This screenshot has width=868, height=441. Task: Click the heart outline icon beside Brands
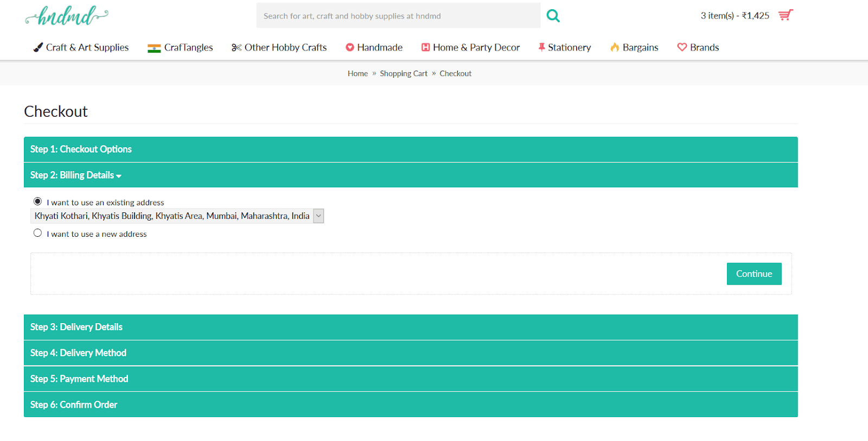682,47
